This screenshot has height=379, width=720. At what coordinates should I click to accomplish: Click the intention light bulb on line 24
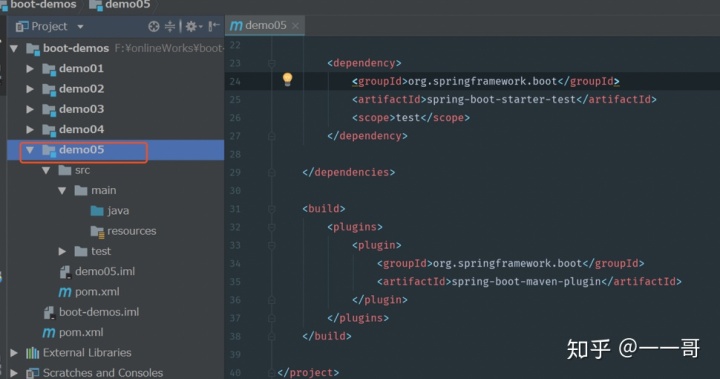coord(287,79)
